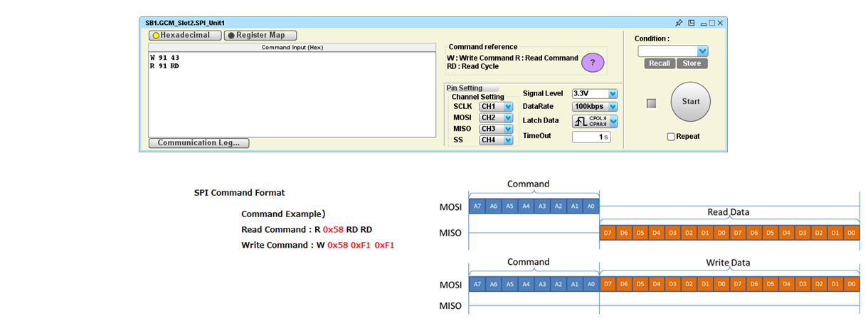This screenshot has width=868, height=331.
Task: Open the SCLK channel dropdown
Action: click(497, 107)
